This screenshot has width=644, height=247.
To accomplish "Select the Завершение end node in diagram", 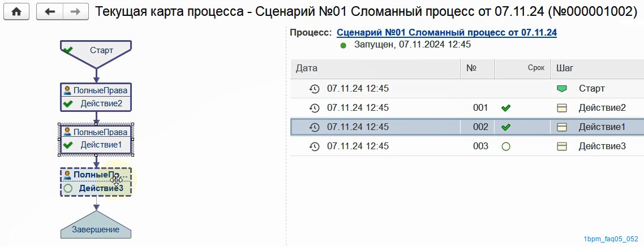I will point(96,225).
